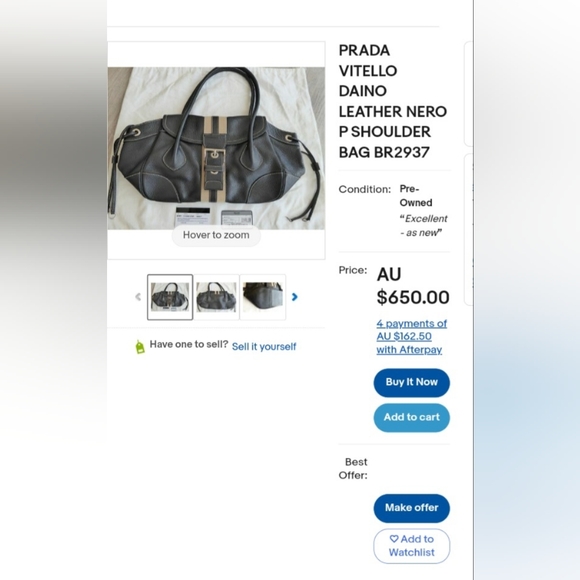580x580 pixels.
Task: Click the heart icon on the watchlist button
Action: [394, 539]
